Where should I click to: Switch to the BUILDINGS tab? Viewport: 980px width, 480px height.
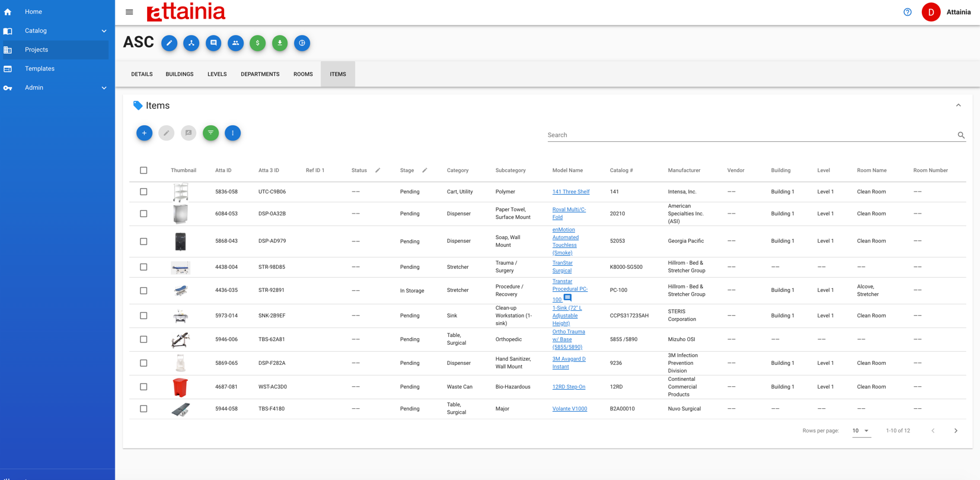[180, 74]
